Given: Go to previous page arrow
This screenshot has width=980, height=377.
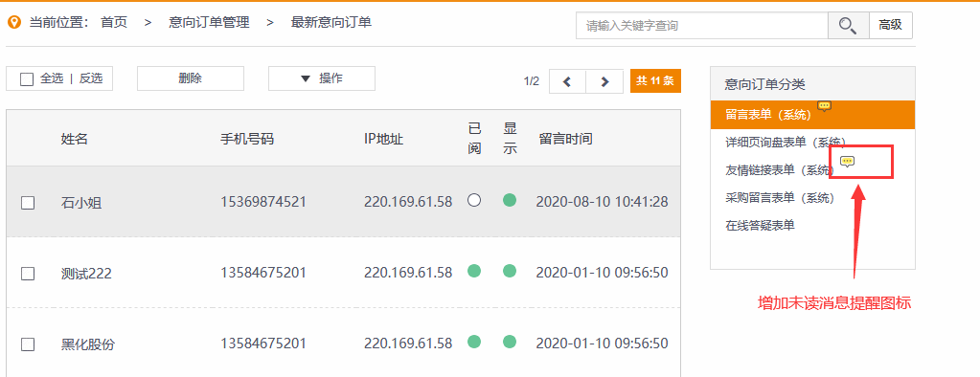Looking at the screenshot, I should (x=567, y=81).
